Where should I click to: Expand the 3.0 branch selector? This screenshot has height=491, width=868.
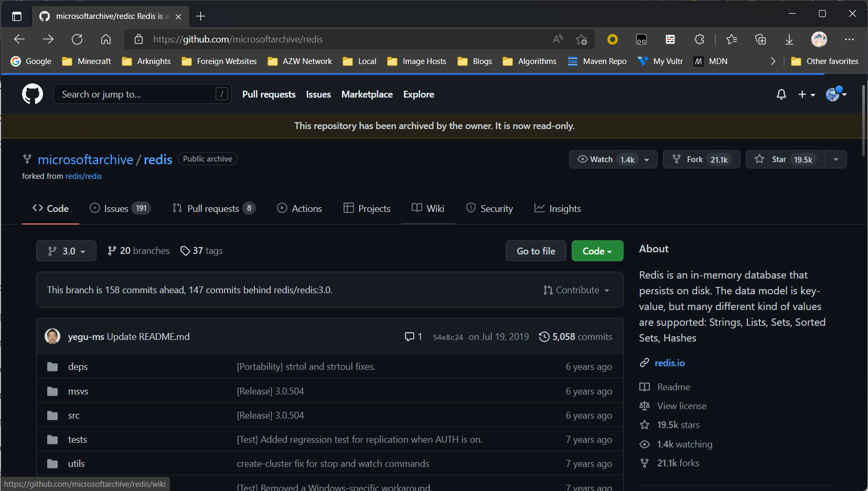pyautogui.click(x=66, y=251)
